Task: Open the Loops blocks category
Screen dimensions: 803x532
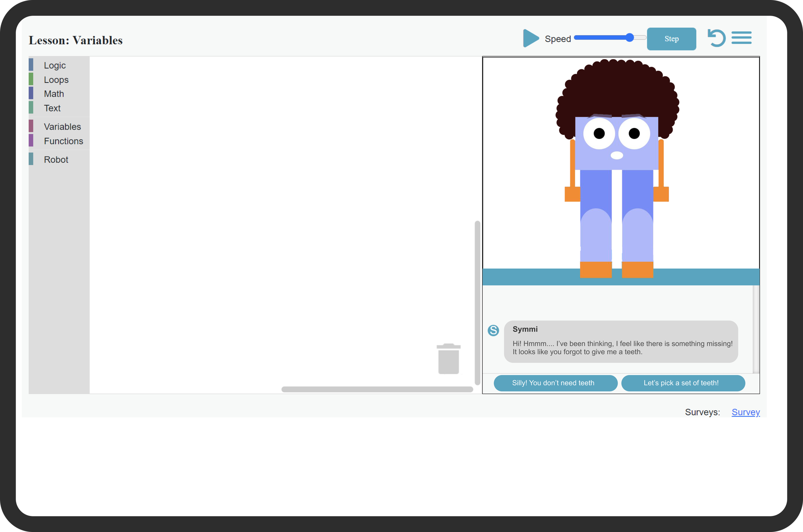Action: (x=56, y=80)
